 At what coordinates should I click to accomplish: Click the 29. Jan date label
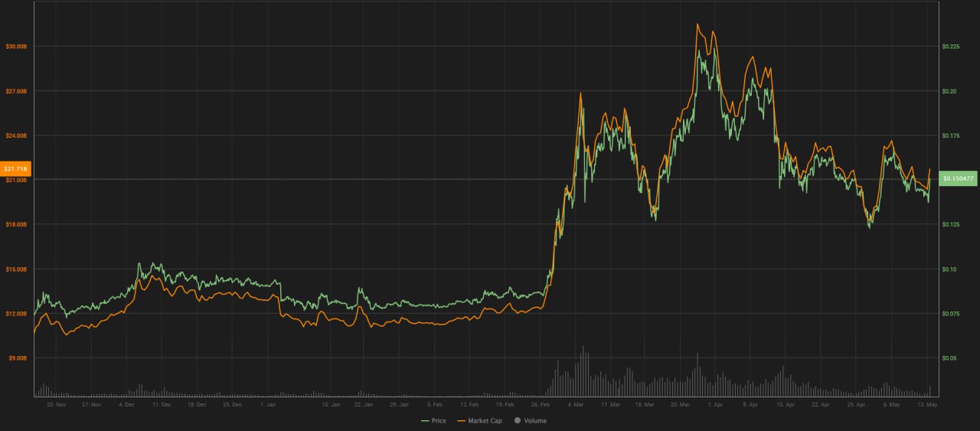[x=399, y=403]
